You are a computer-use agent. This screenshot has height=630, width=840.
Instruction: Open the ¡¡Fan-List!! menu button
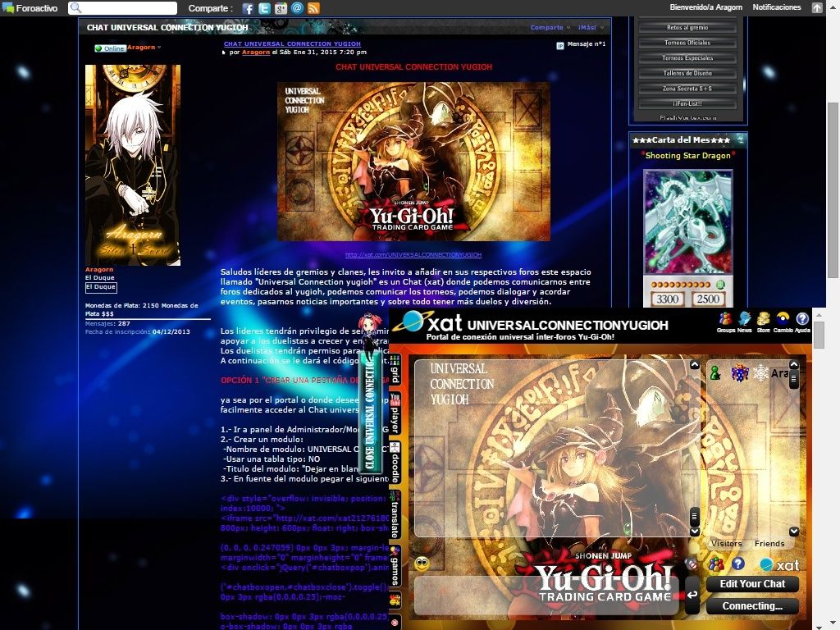click(687, 103)
